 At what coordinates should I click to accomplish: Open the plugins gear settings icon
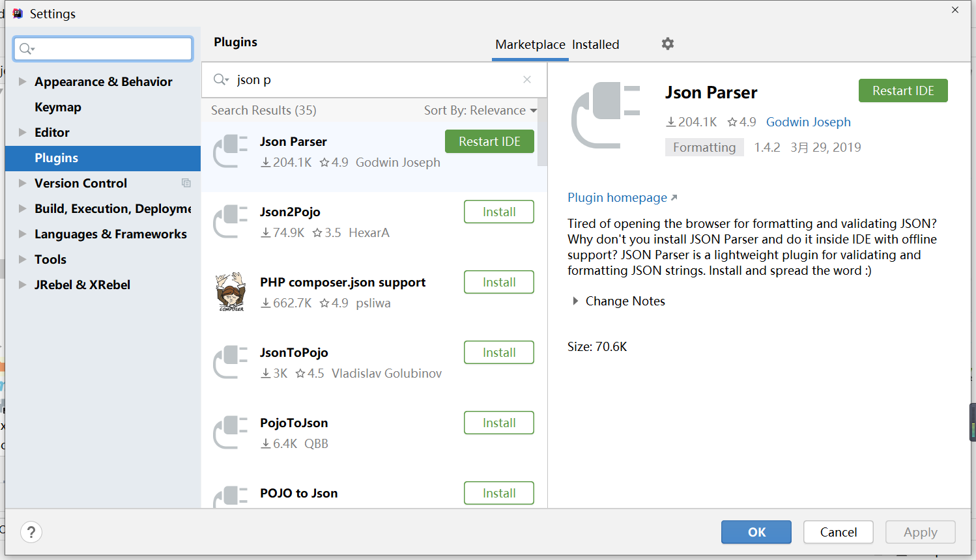668,44
